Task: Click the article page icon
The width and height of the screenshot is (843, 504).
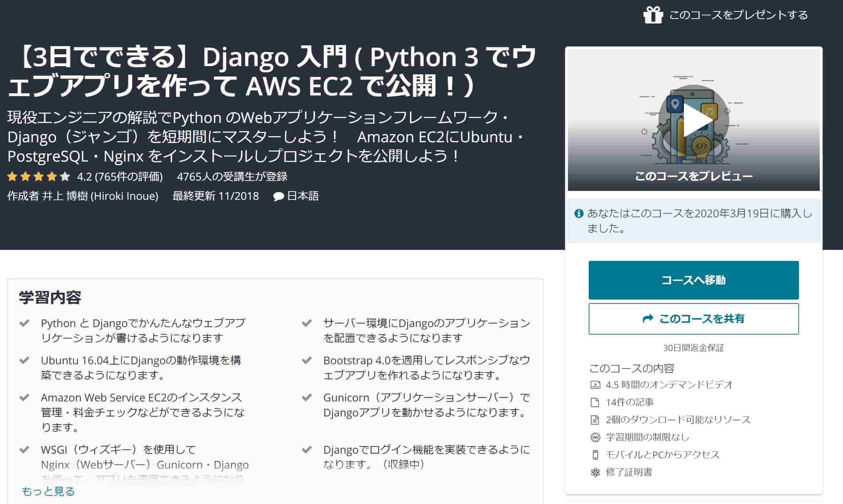Action: pos(595,402)
